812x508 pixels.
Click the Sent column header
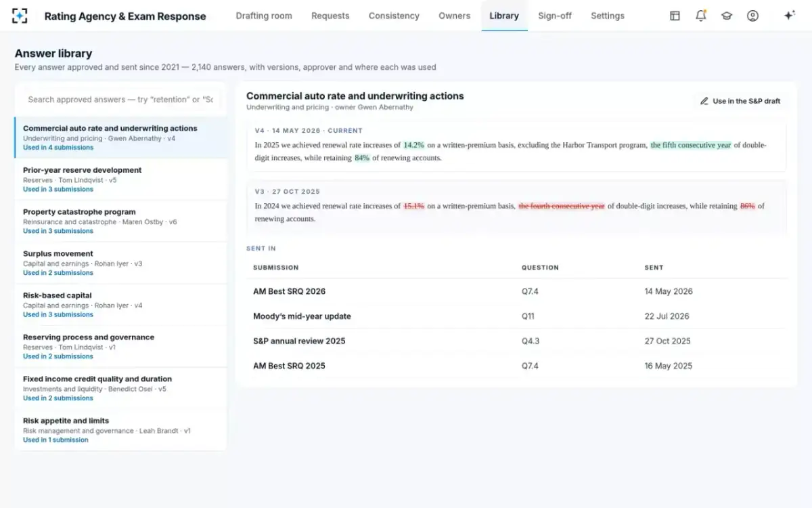point(654,268)
